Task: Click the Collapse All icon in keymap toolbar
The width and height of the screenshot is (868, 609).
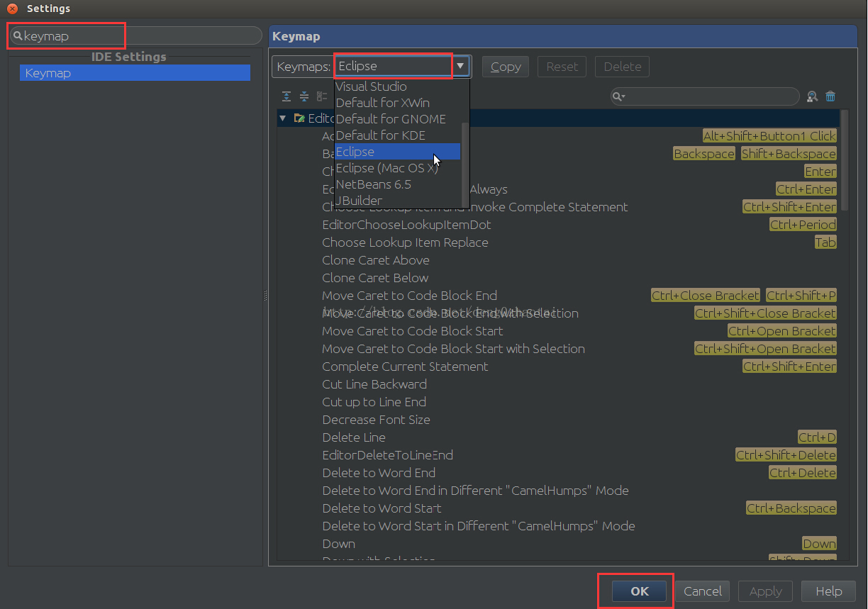Action: pos(304,96)
